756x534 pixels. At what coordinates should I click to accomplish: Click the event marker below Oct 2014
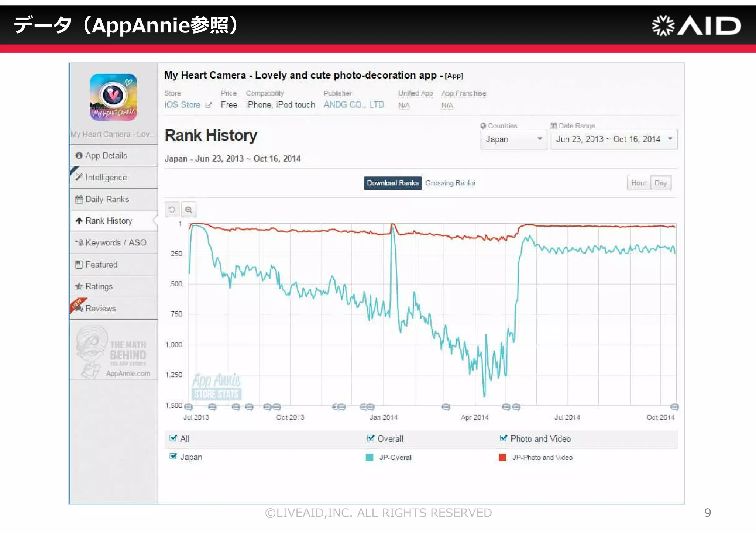(674, 407)
